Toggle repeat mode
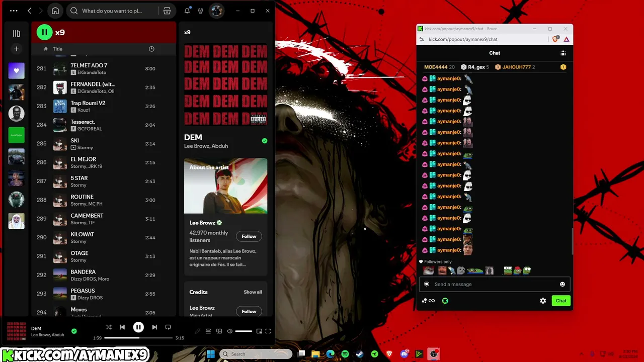644x362 pixels. click(x=168, y=327)
